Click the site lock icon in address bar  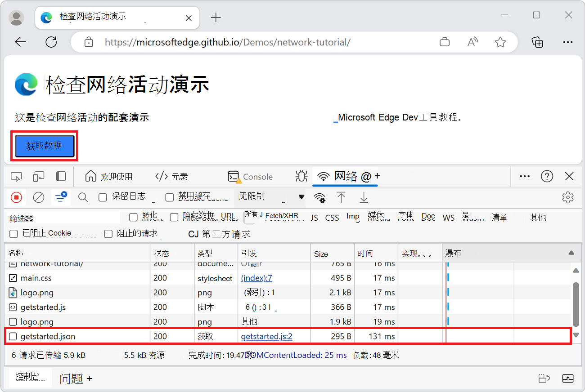coord(89,42)
